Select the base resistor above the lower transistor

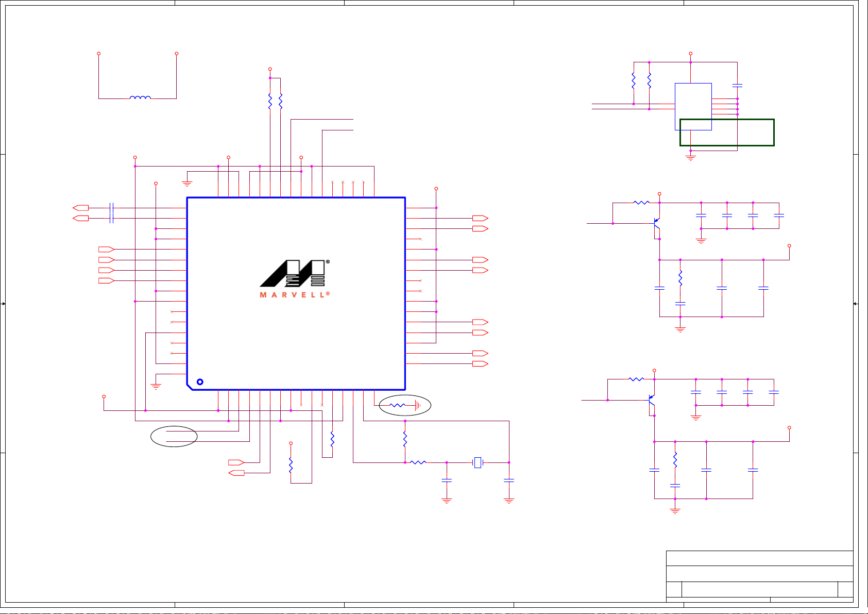tap(636, 379)
